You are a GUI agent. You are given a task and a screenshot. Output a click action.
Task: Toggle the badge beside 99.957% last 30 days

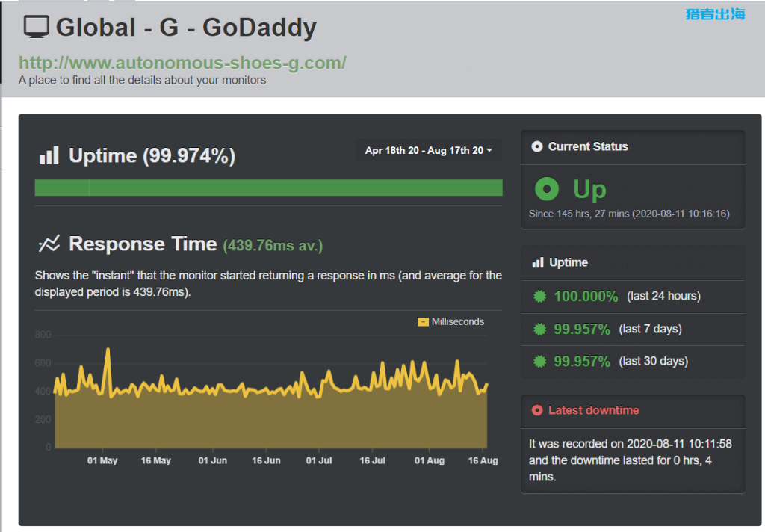point(538,361)
